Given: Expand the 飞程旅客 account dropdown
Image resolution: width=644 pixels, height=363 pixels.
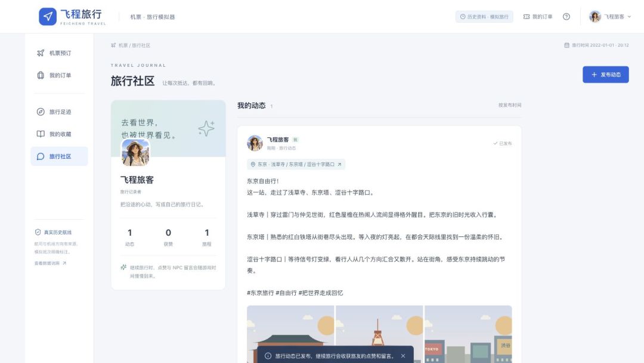Looking at the screenshot, I should 610,17.
